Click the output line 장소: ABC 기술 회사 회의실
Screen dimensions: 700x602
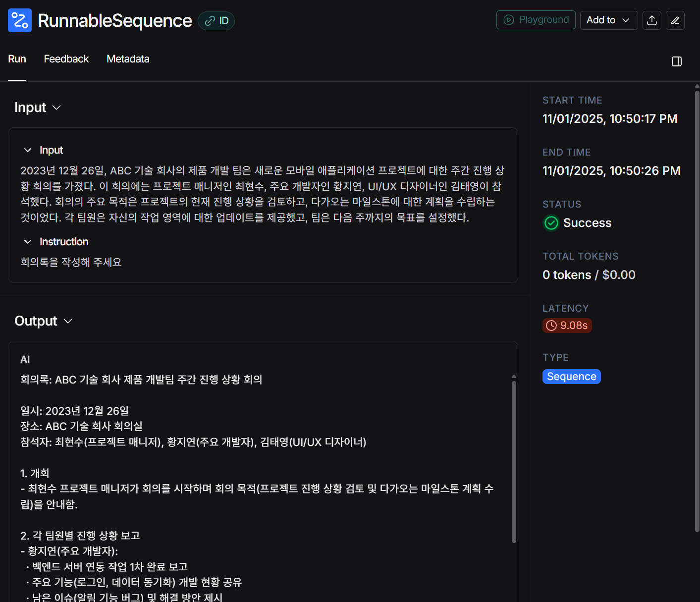coord(81,426)
